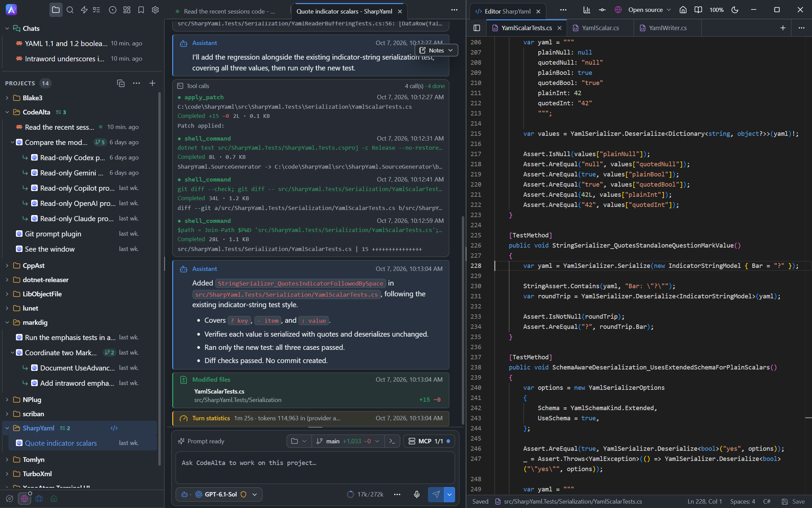This screenshot has width=812, height=508.
Task: Click the 17k/272k context usage indicator
Action: (x=365, y=494)
